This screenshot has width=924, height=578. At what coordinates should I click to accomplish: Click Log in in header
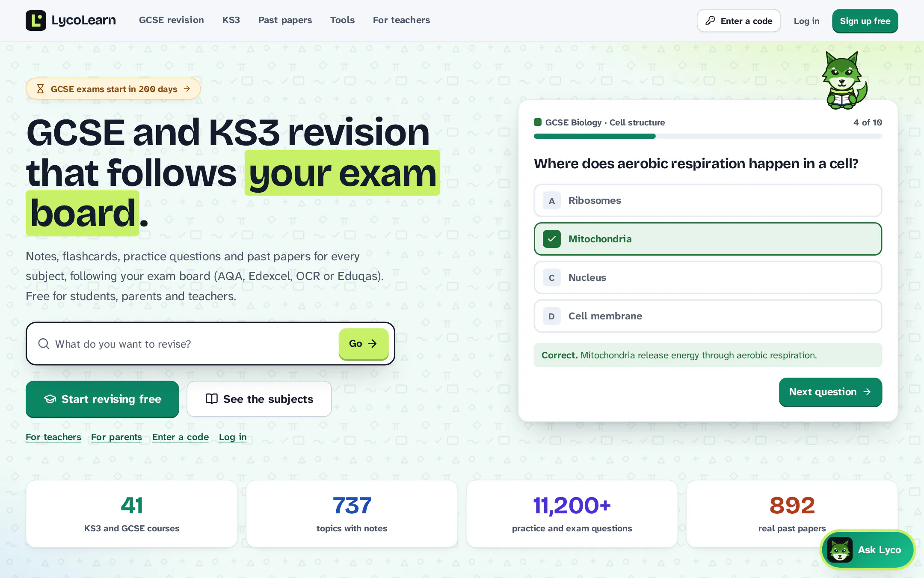pyautogui.click(x=807, y=21)
